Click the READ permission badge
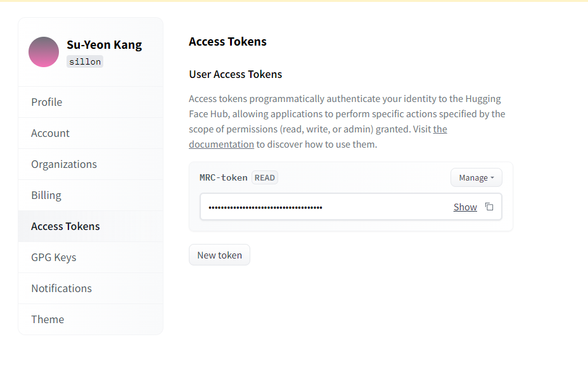588x370 pixels. (265, 177)
